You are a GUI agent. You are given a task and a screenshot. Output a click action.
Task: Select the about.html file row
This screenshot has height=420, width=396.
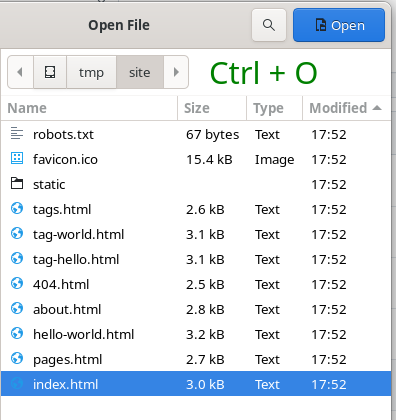pos(196,309)
